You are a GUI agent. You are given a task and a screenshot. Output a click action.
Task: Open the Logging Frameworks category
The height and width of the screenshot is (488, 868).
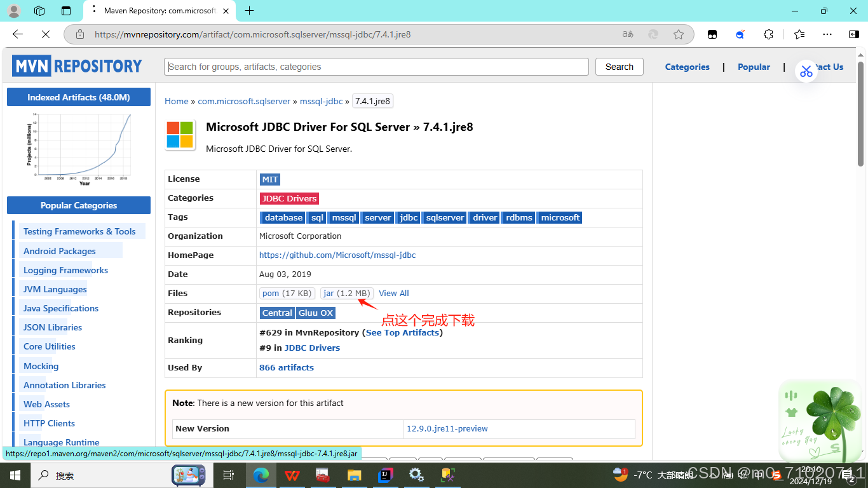click(x=66, y=270)
